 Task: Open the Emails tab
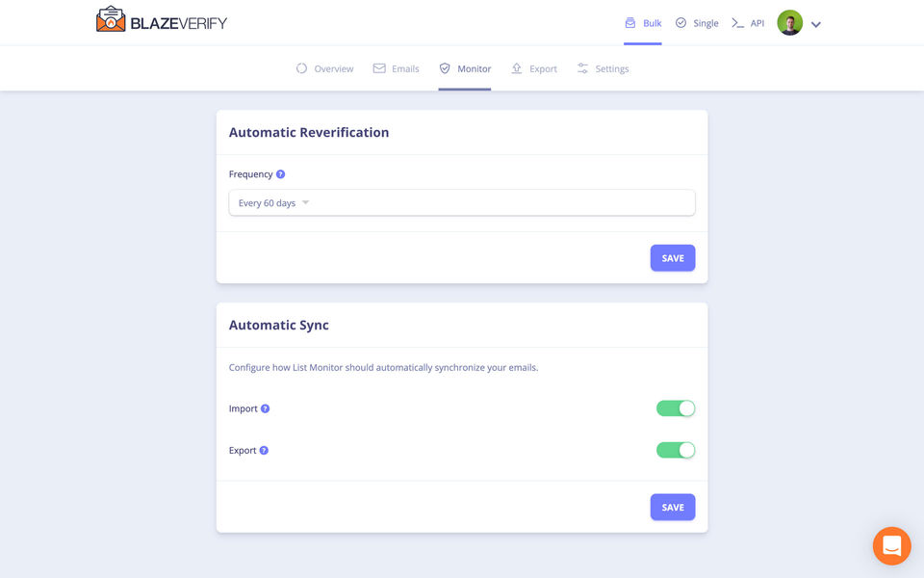[x=397, y=69]
